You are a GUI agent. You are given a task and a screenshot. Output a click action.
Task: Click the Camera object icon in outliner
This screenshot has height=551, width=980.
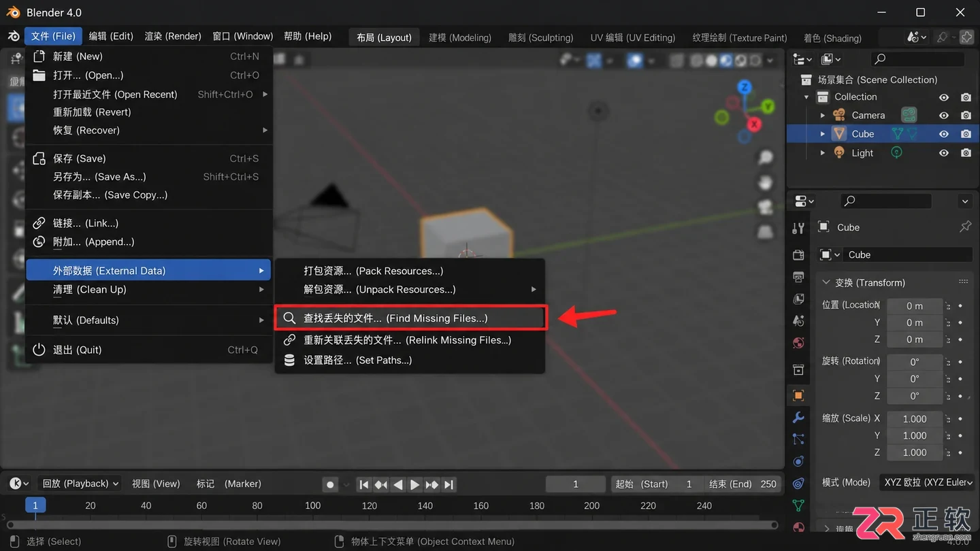[840, 115]
